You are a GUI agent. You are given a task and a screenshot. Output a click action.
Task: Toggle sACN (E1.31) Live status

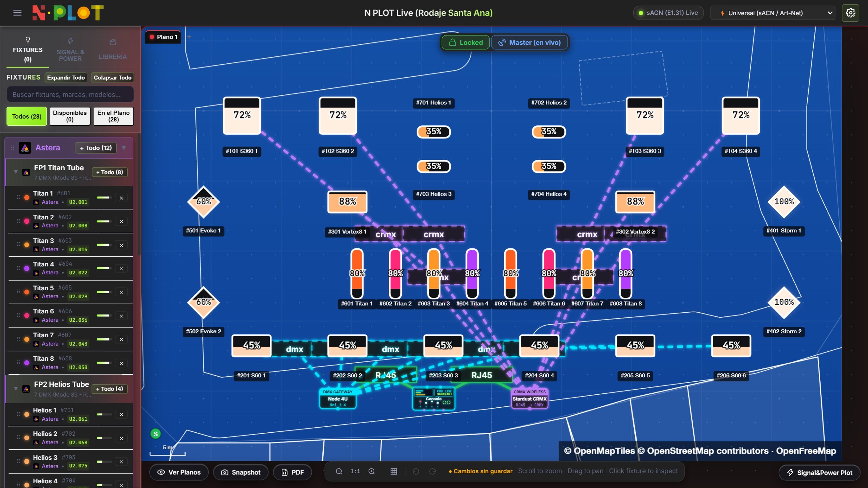click(668, 13)
